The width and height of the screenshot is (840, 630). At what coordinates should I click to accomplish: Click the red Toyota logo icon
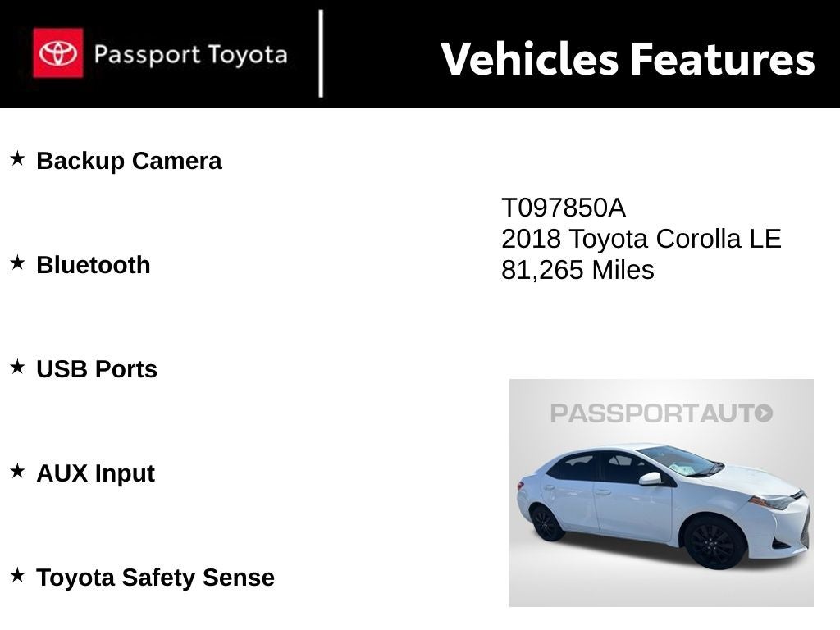[x=57, y=53]
